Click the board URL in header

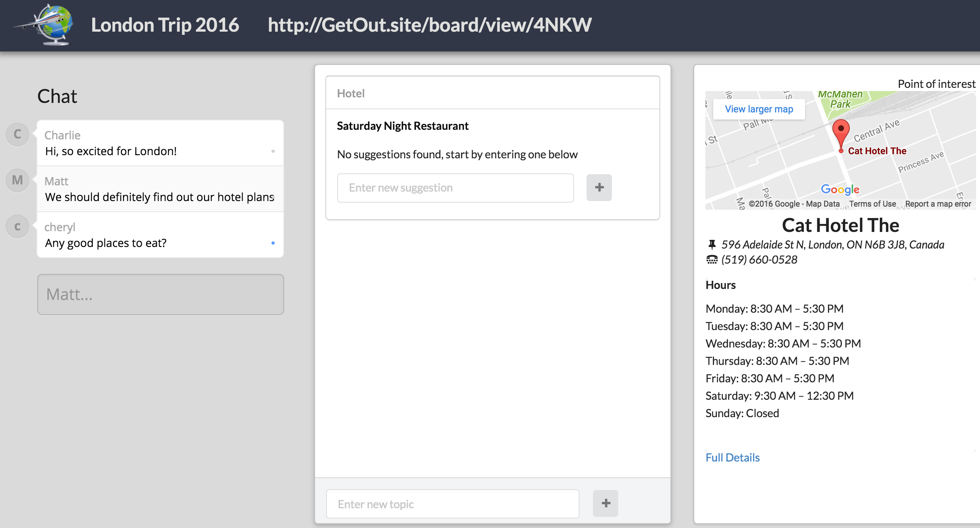[x=429, y=25]
